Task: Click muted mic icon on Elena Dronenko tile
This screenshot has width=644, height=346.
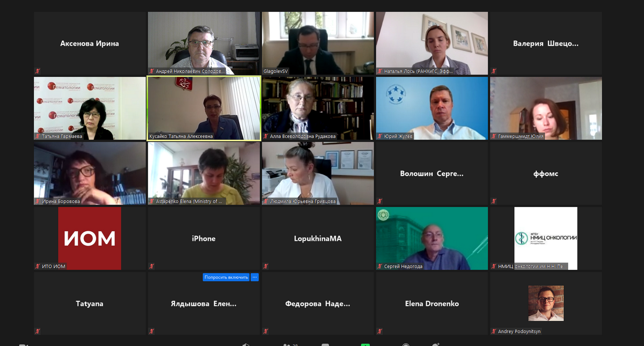Action: pyautogui.click(x=380, y=331)
